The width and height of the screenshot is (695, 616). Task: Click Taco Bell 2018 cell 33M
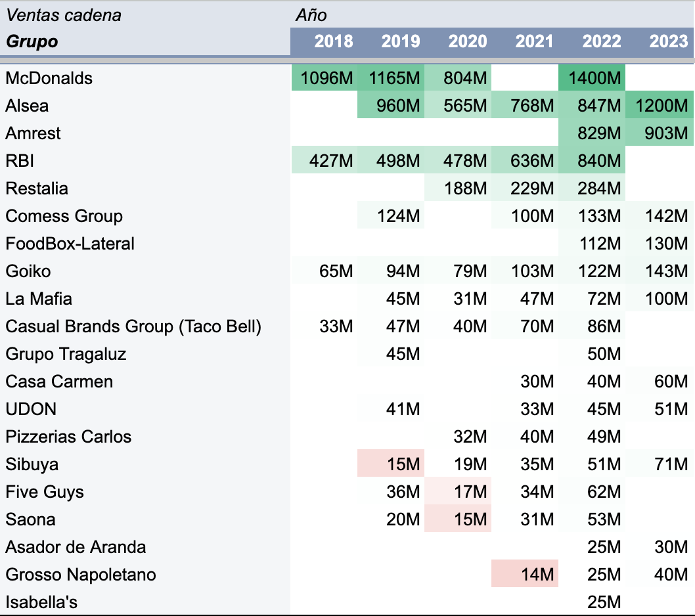coord(325,326)
